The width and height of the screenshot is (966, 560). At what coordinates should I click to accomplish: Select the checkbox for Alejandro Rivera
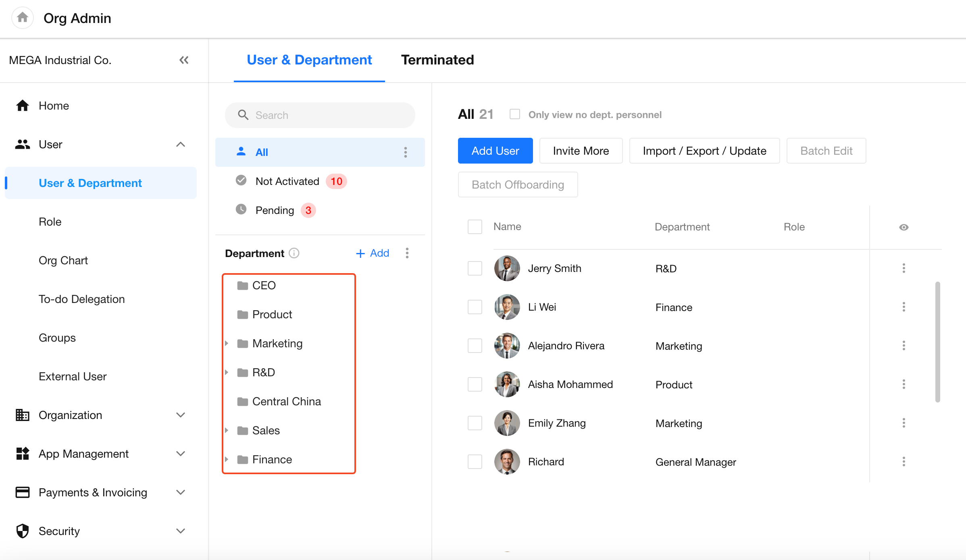coord(475,346)
